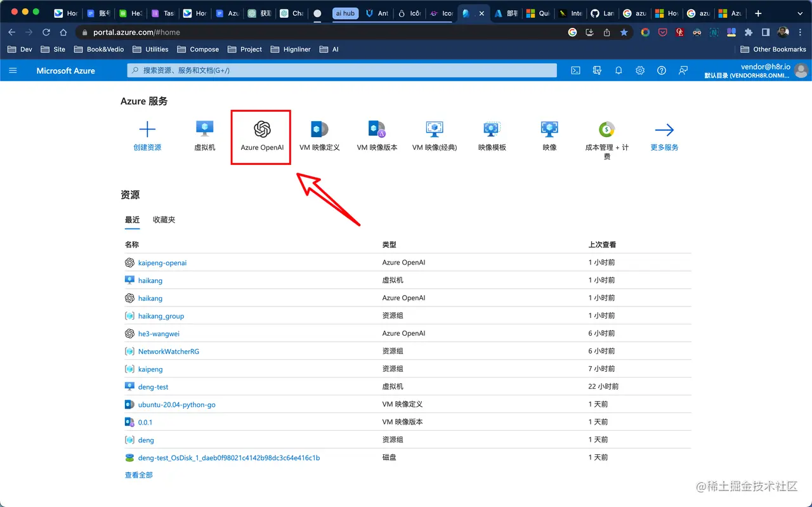The width and height of the screenshot is (812, 507).
Task: Open the portal settings gear
Action: [640, 70]
